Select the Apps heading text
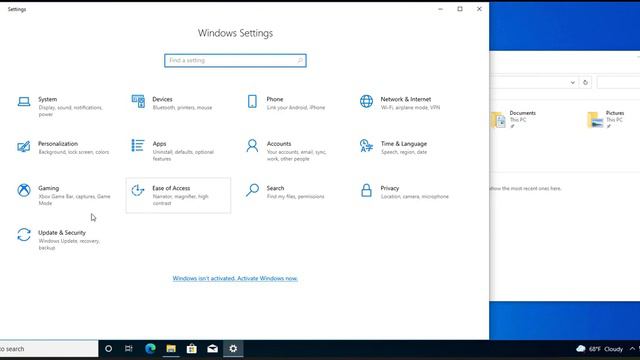Image resolution: width=640 pixels, height=360 pixels. [159, 144]
